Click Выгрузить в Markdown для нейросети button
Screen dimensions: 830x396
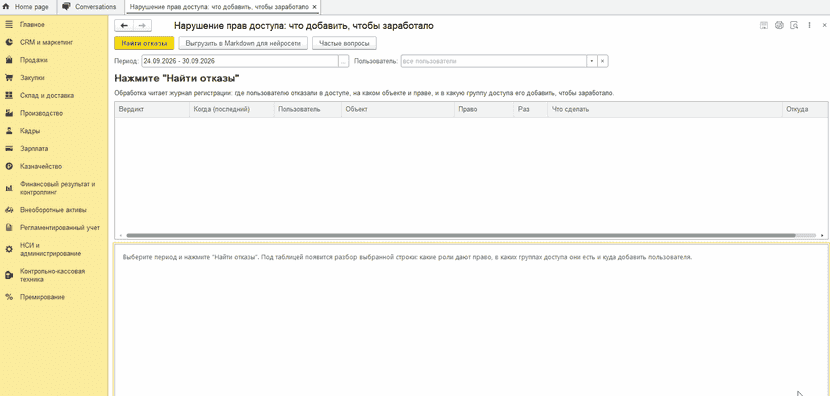(243, 43)
